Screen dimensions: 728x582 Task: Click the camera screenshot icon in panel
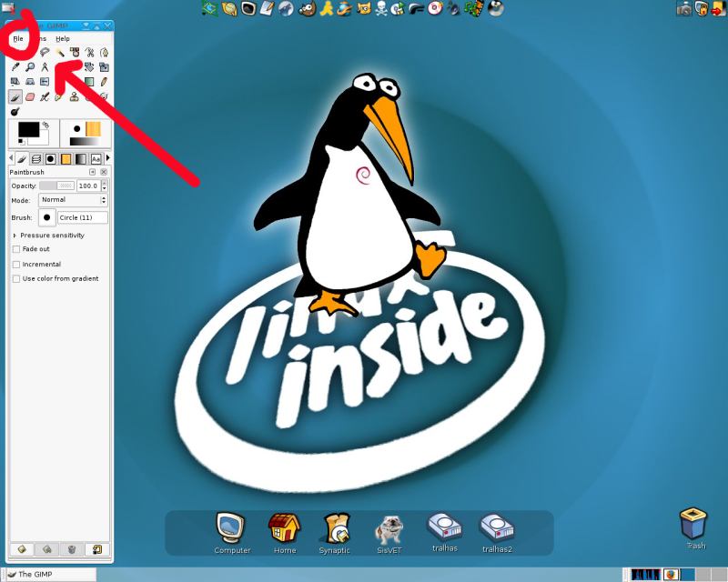(x=684, y=8)
